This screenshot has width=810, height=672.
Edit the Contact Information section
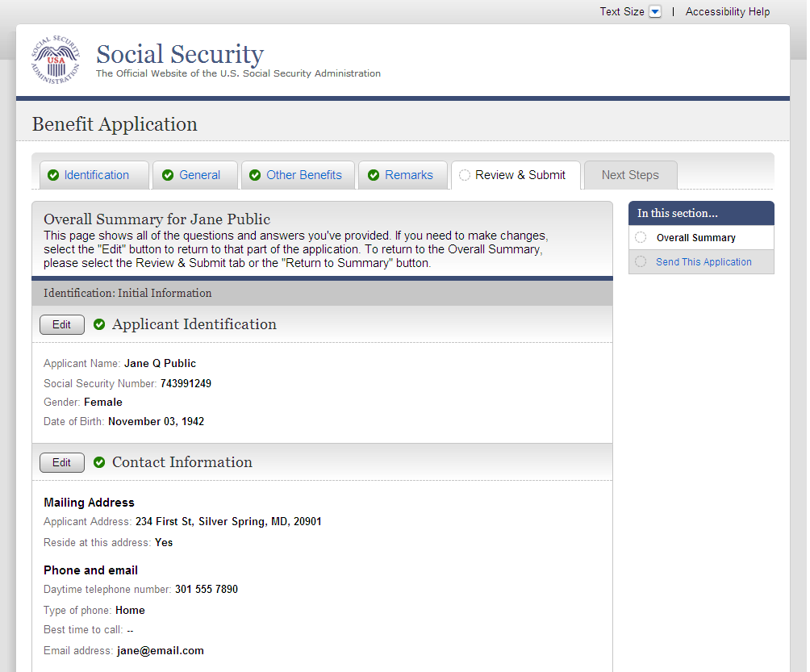[x=61, y=462]
